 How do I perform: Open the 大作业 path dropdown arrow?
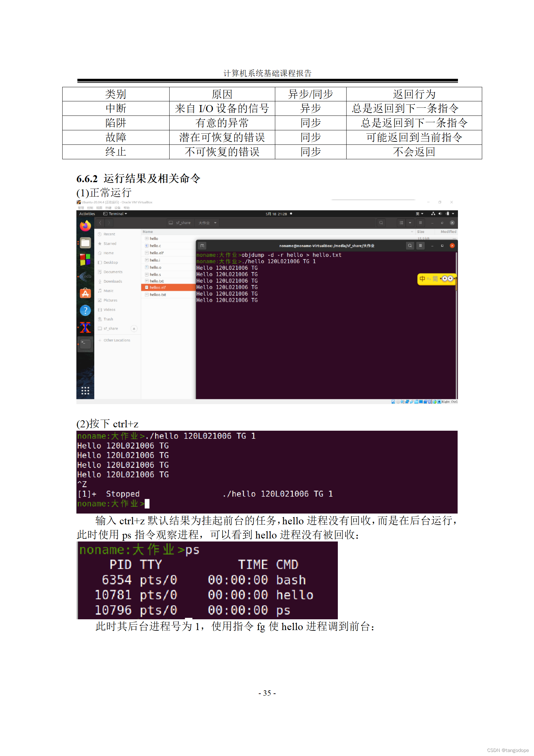(x=215, y=223)
